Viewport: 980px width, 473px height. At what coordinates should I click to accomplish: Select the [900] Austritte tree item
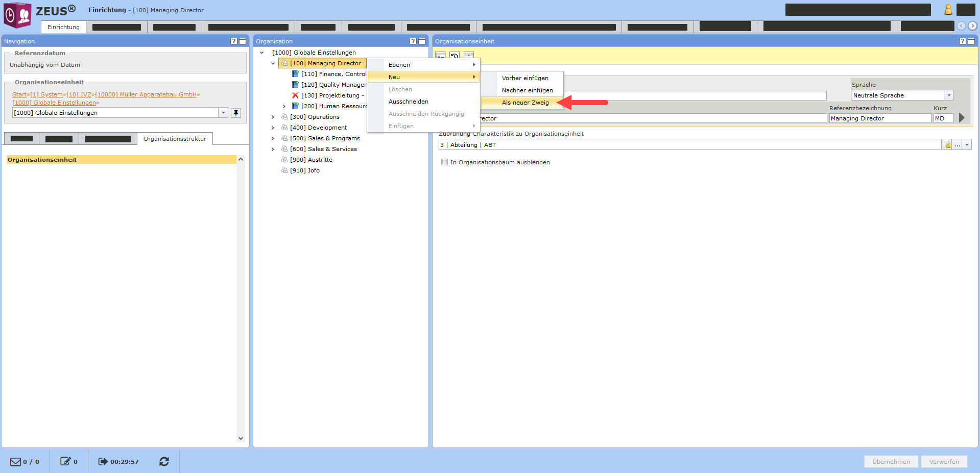point(311,160)
